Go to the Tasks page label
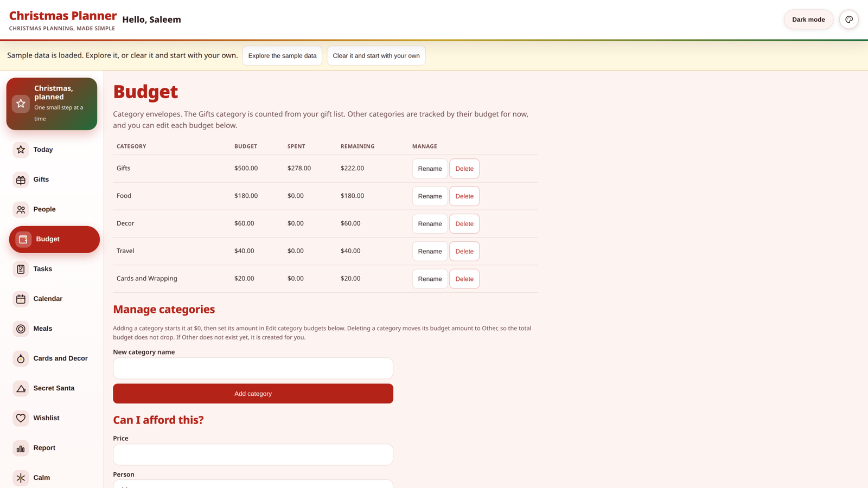The height and width of the screenshot is (488, 868). click(43, 269)
